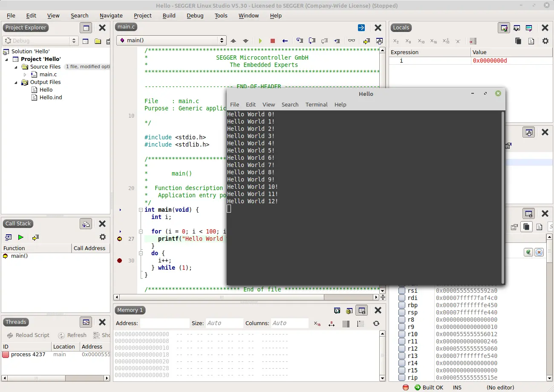
Task: Open the Debug menu
Action: tap(195, 16)
